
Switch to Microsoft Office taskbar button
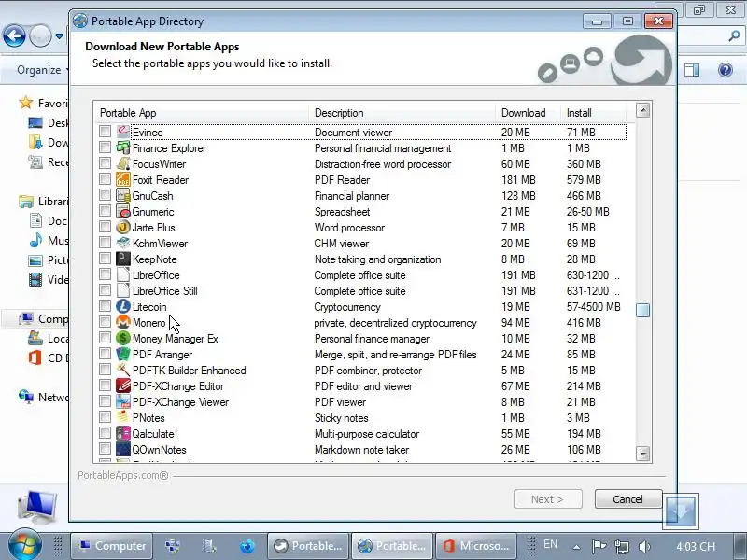(x=476, y=546)
